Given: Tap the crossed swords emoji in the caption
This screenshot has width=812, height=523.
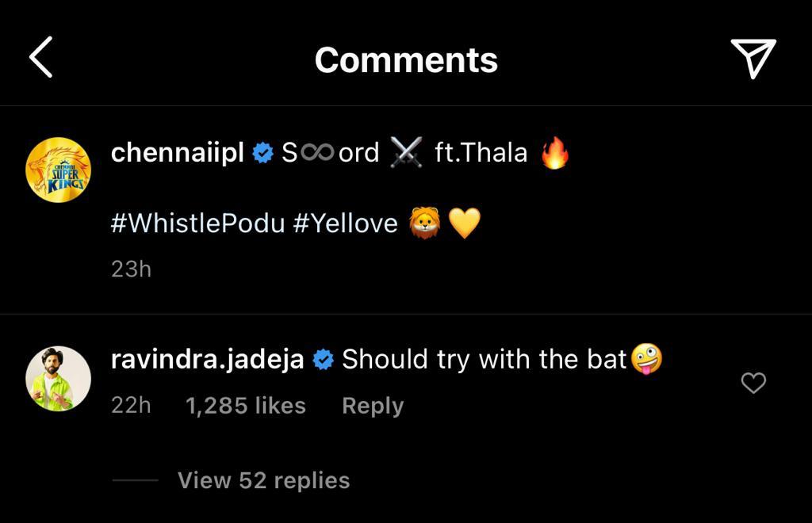Looking at the screenshot, I should point(407,152).
